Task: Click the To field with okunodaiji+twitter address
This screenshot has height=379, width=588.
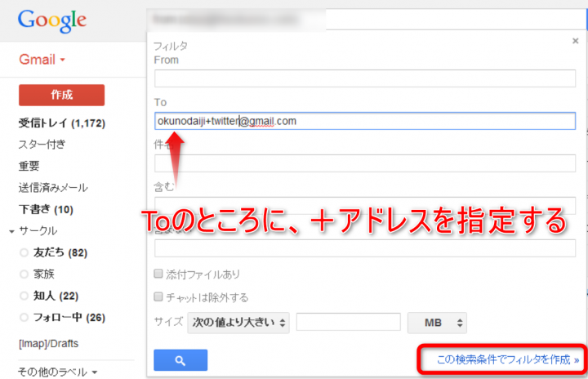Action: [x=365, y=121]
